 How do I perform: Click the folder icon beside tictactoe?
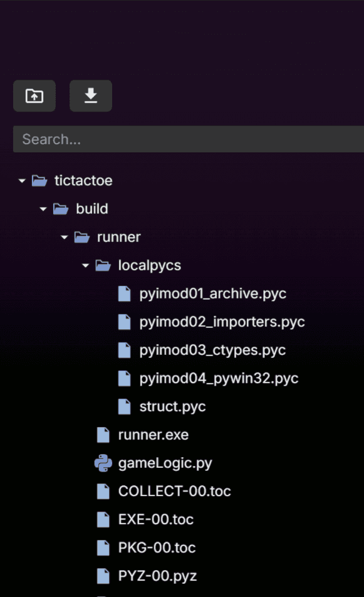[40, 181]
